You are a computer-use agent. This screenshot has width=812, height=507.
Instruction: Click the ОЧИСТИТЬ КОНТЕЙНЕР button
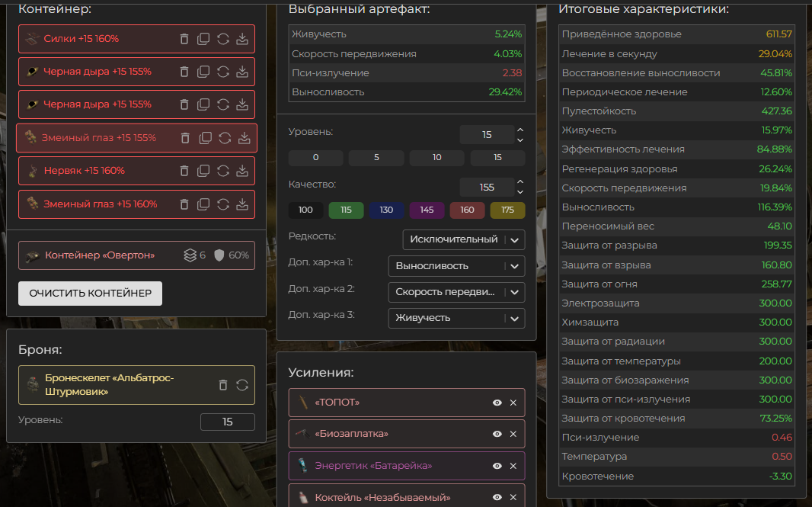90,294
